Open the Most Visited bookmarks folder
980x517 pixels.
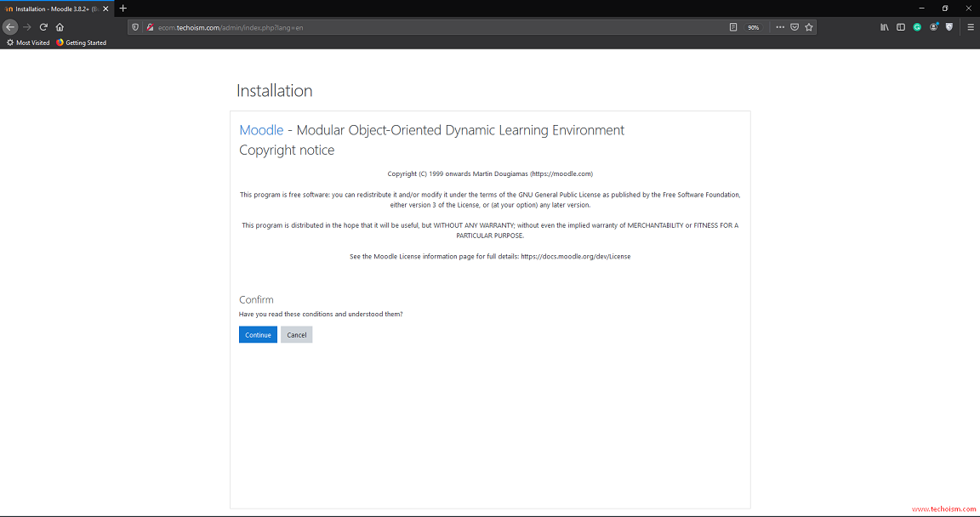pos(28,43)
